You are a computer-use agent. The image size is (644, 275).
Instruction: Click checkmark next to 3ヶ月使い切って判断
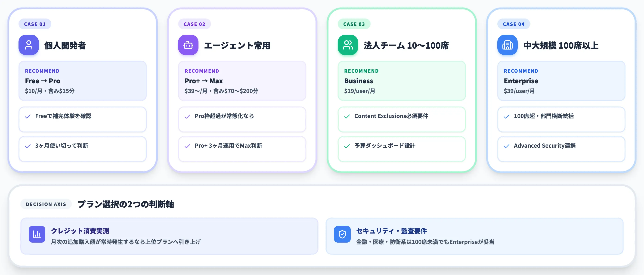28,146
